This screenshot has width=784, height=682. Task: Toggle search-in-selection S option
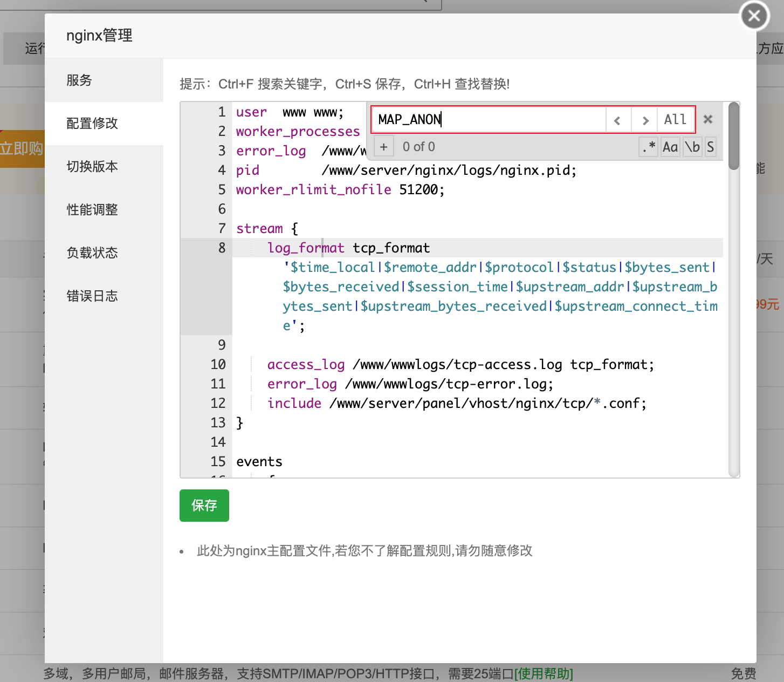point(711,147)
